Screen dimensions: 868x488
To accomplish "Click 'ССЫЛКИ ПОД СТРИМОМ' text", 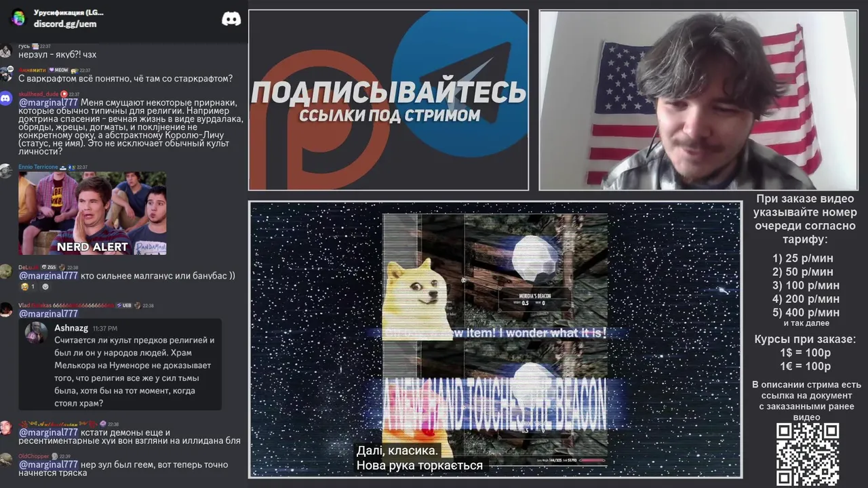I will [390, 115].
